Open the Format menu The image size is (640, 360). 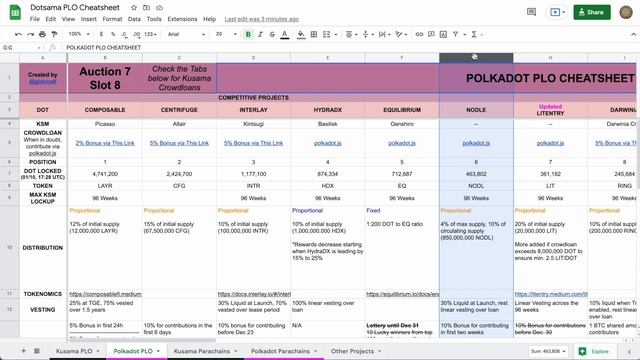coord(112,19)
